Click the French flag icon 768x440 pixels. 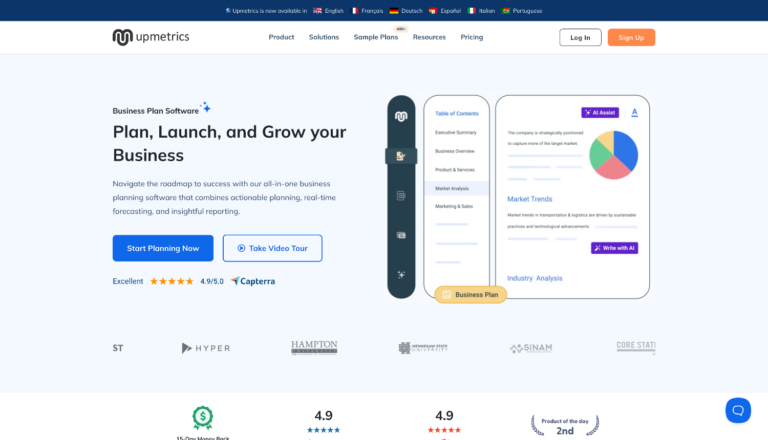[355, 11]
